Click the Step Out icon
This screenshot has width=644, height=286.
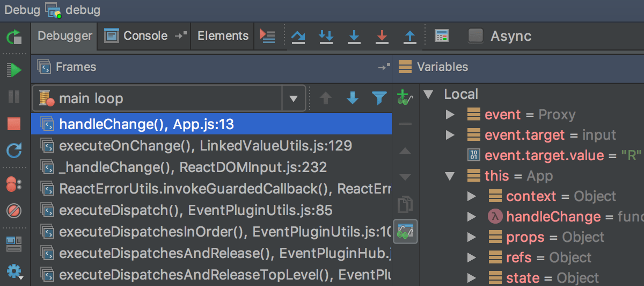coord(409,36)
